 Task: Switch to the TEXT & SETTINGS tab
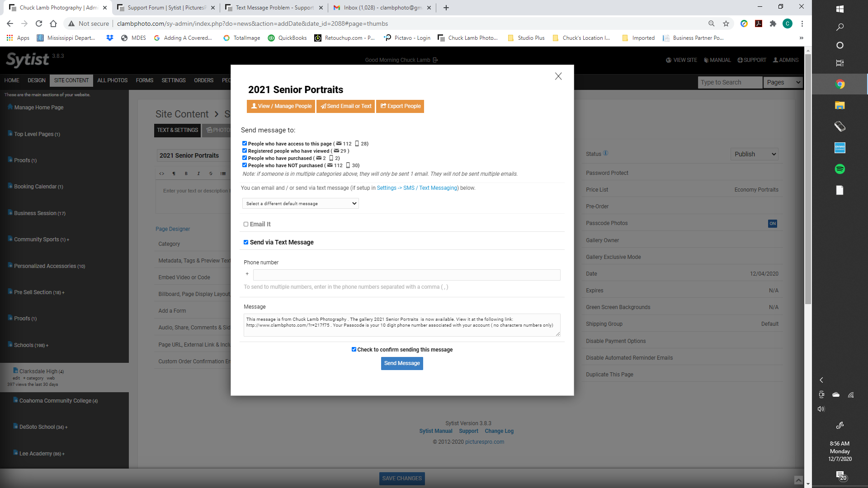178,130
